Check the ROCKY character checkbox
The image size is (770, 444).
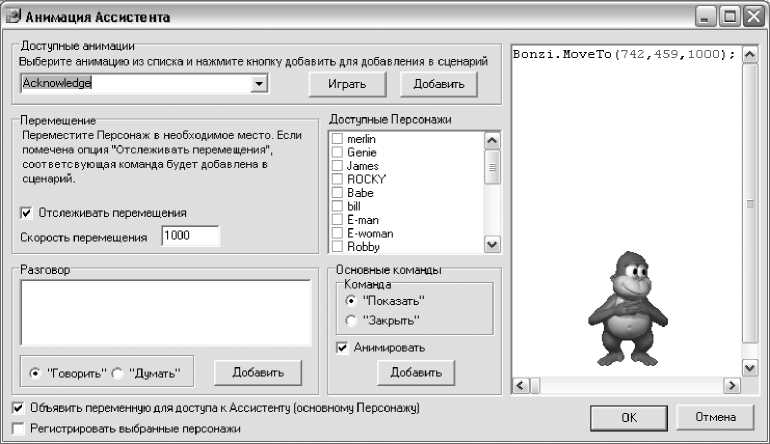[337, 179]
